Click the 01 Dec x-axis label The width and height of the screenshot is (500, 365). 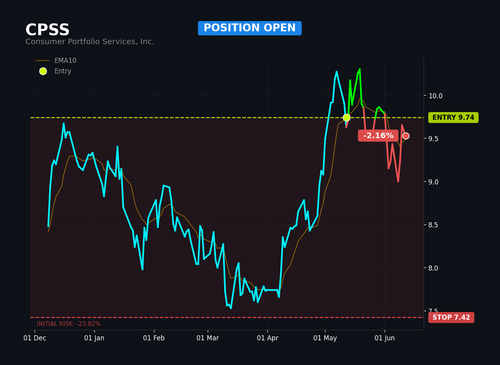(35, 338)
